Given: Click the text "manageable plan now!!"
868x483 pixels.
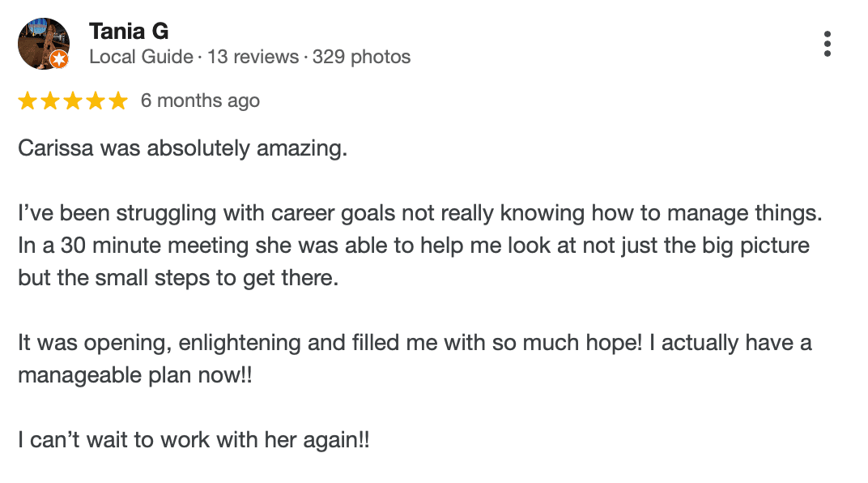Looking at the screenshot, I should pos(135,376).
